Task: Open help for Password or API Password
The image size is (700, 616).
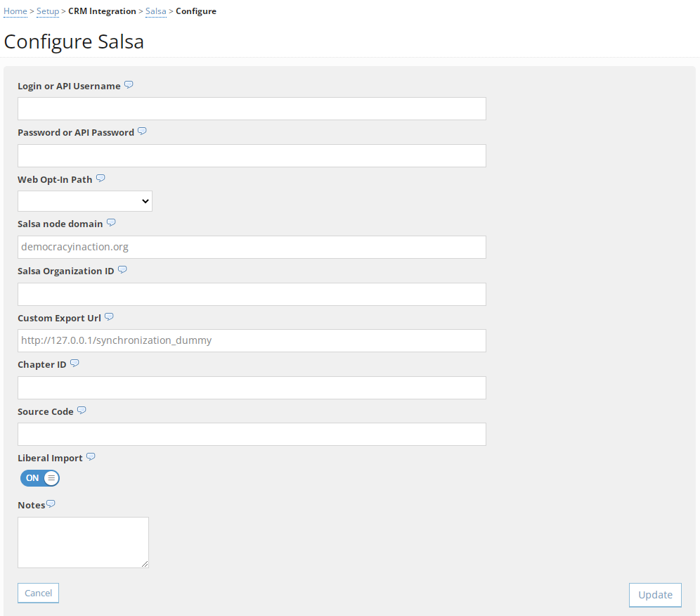Action: coord(142,131)
